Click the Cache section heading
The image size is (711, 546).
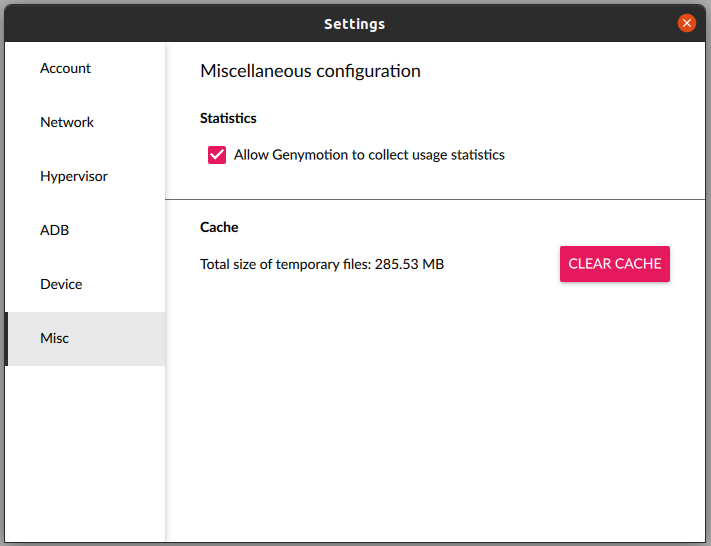[219, 227]
